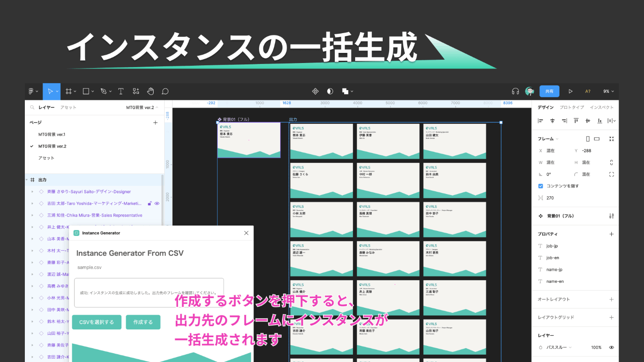Click the align left icon
The image size is (644, 362).
540,121
